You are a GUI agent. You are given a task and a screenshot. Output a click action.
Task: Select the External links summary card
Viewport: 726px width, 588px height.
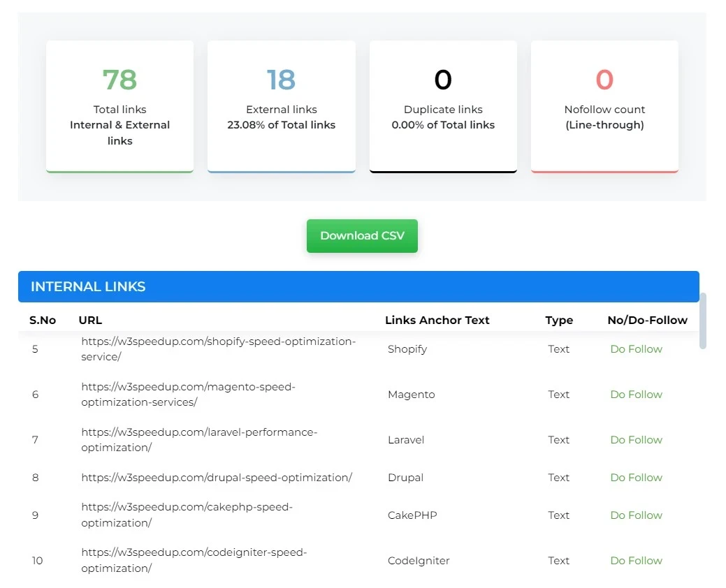point(281,105)
